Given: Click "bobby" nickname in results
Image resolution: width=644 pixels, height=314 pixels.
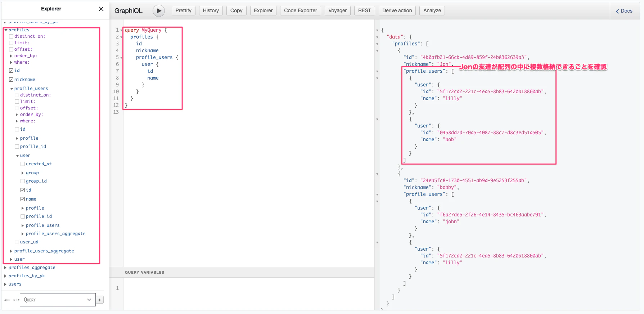Looking at the screenshot, I should pos(447,187).
